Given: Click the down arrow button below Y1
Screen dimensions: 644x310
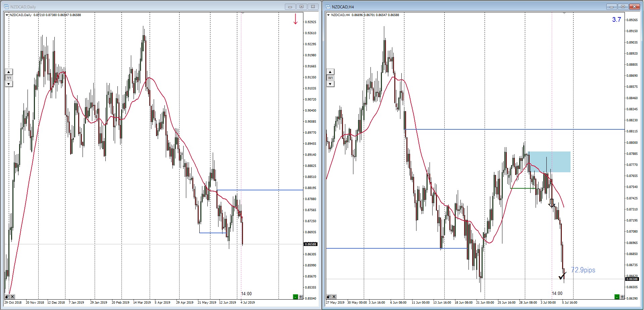Looking at the screenshot, I should click(x=9, y=84).
